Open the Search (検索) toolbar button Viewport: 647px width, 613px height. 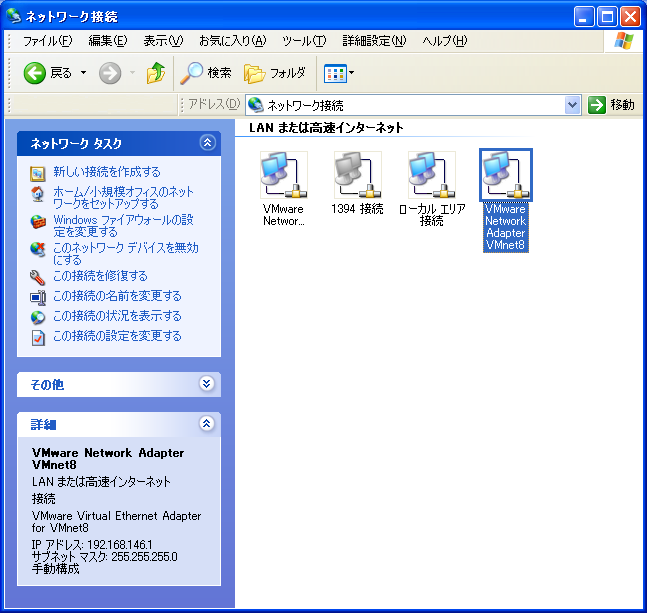coord(206,73)
